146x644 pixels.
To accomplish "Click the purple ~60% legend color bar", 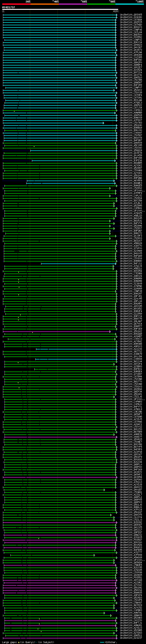I will [73, 4].
